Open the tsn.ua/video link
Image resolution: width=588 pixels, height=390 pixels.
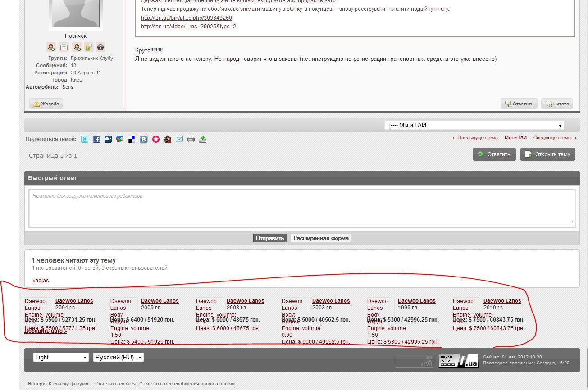pos(188,27)
